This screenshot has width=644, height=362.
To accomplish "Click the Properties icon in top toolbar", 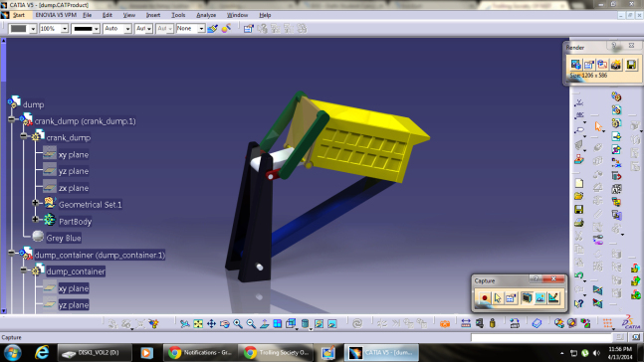I will pos(248,28).
